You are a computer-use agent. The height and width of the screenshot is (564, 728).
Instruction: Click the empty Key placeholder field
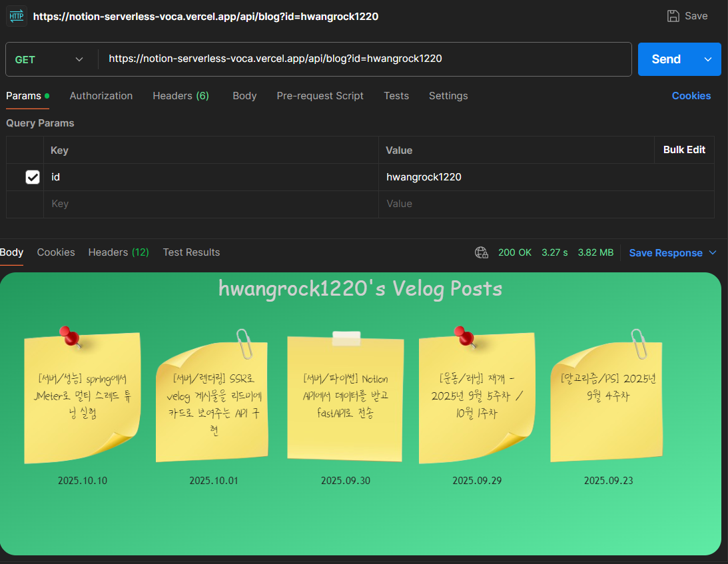[x=210, y=204]
